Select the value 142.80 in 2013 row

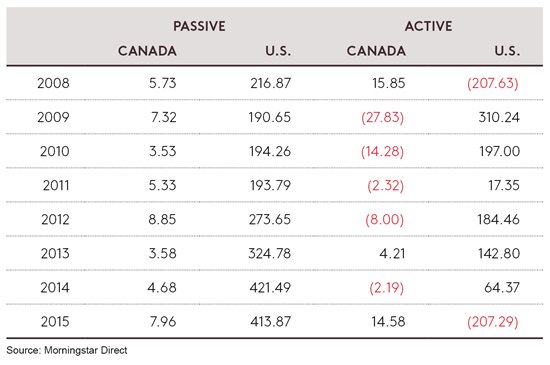[x=499, y=254]
